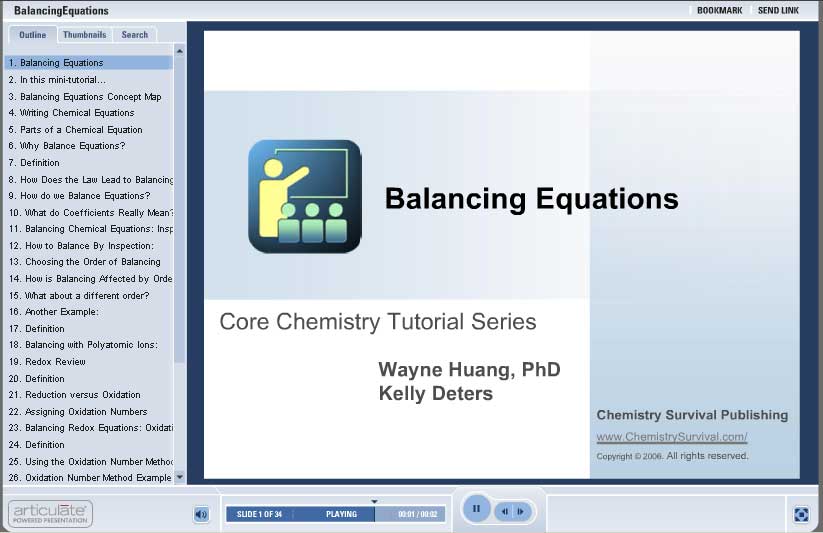Mute the audio with speaker icon
823x533 pixels.
pos(201,514)
